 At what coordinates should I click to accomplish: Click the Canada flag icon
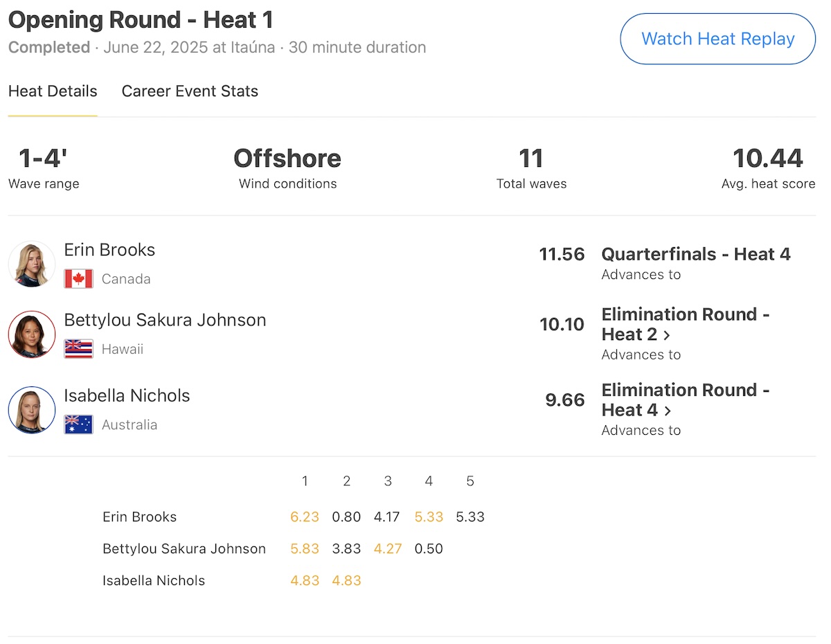[78, 279]
